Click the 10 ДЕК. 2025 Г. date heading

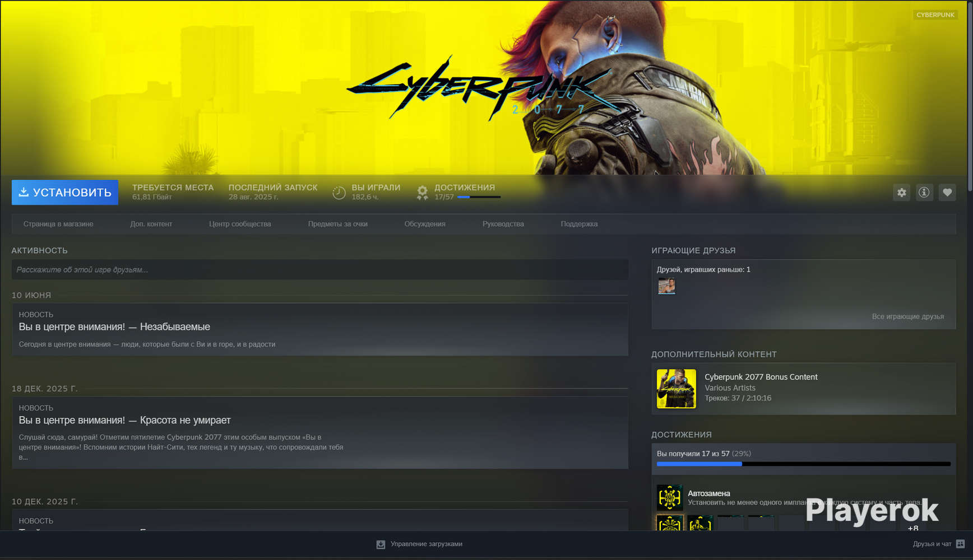45,502
